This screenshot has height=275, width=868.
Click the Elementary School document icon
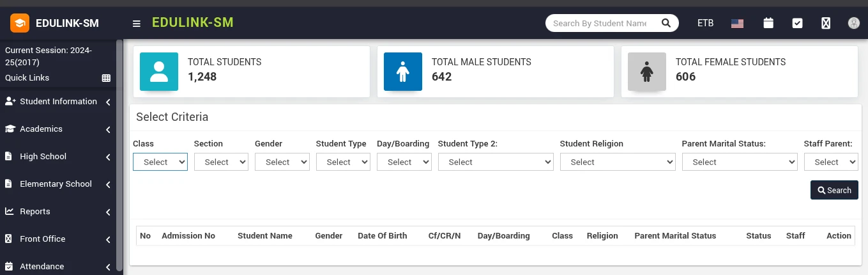tap(8, 184)
